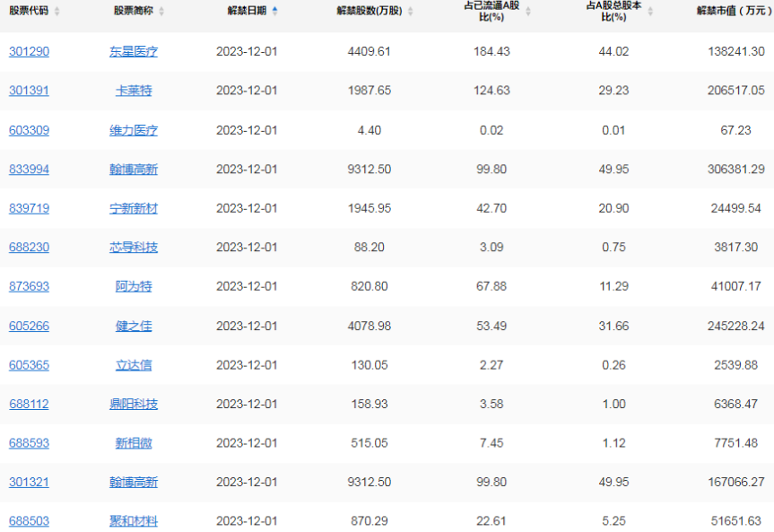Viewport: 774px width, 532px height.
Task: Open stock code 833994 link
Action: click(x=29, y=170)
